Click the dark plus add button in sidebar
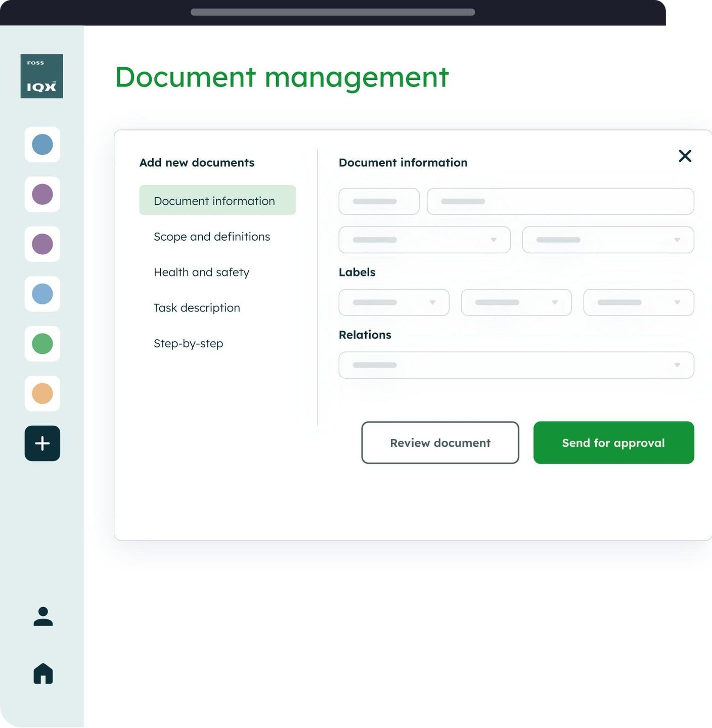The width and height of the screenshot is (712, 728). (42, 443)
